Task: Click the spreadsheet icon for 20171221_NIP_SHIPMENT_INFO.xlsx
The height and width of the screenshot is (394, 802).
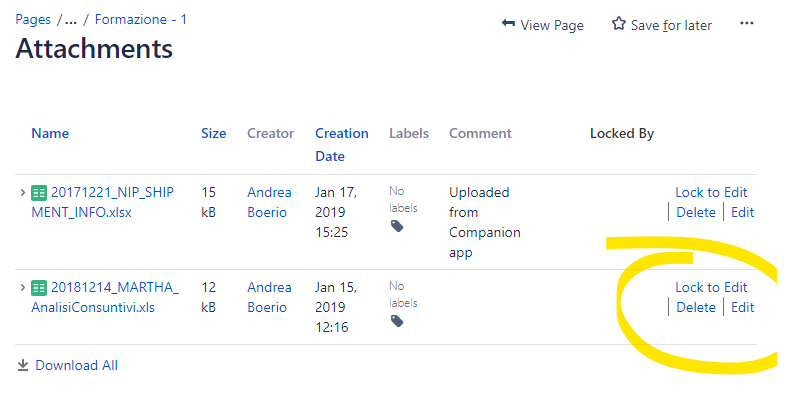Action: pos(39,193)
